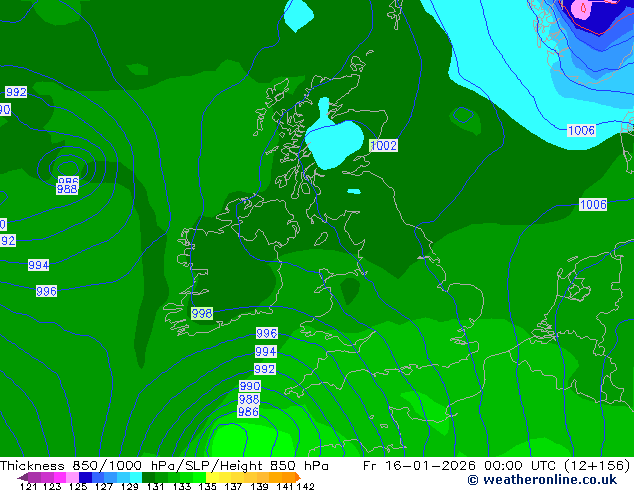Click the 1006 label over the North Sea
The image size is (634, 490).
(593, 205)
